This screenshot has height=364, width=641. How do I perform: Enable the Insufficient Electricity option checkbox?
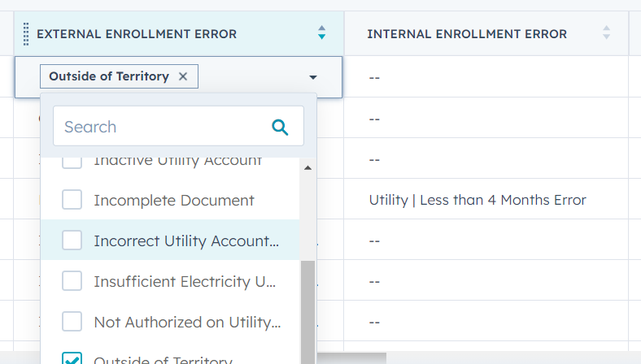point(72,281)
